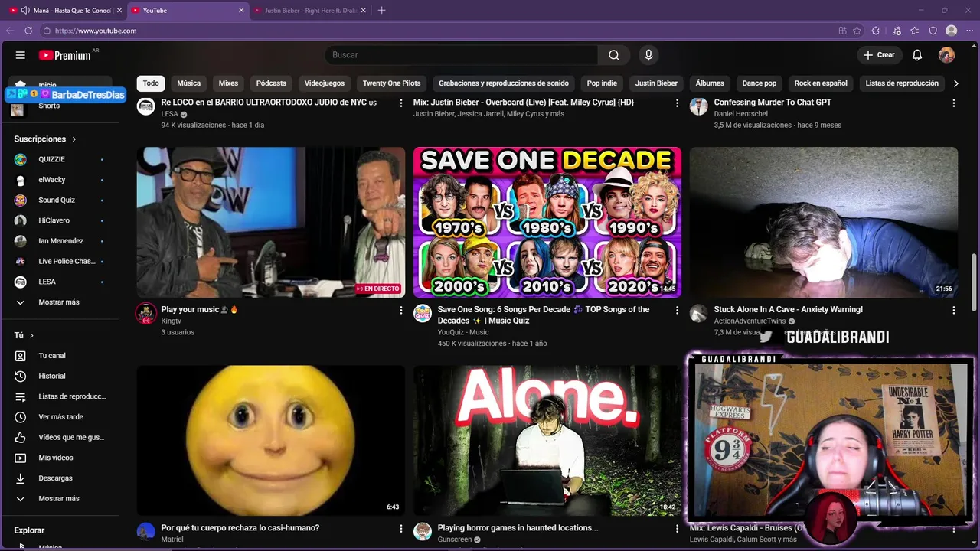Add page to favorites with star icon
Screen dimensions: 980x551
click(x=857, y=31)
